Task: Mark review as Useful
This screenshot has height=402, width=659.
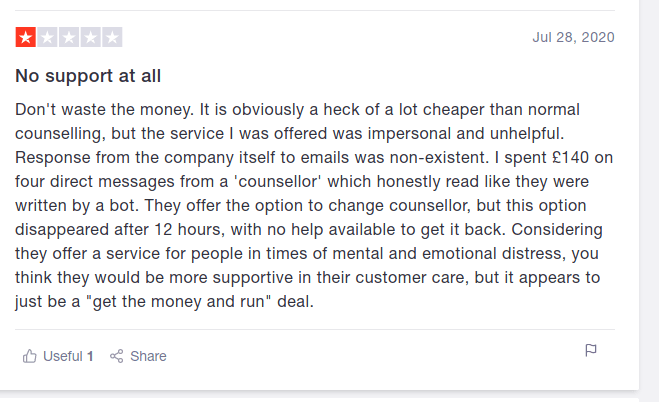Action: [62, 356]
